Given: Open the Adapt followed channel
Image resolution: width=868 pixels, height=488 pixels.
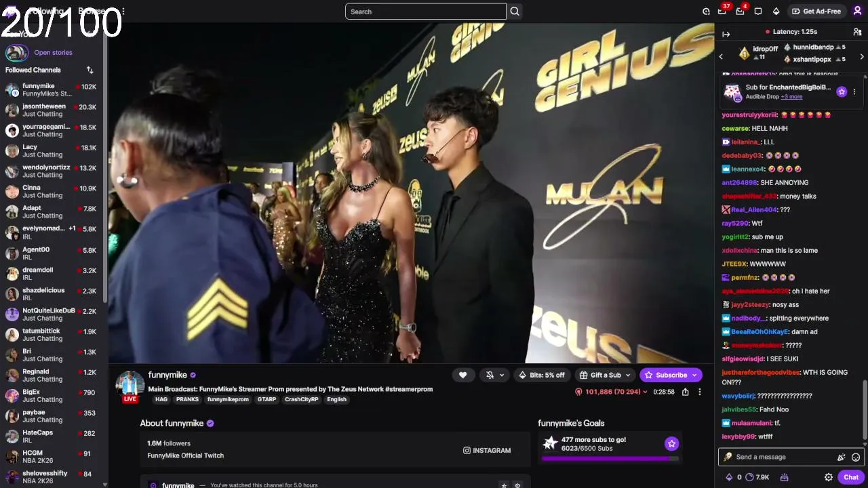Looking at the screenshot, I should coord(52,212).
